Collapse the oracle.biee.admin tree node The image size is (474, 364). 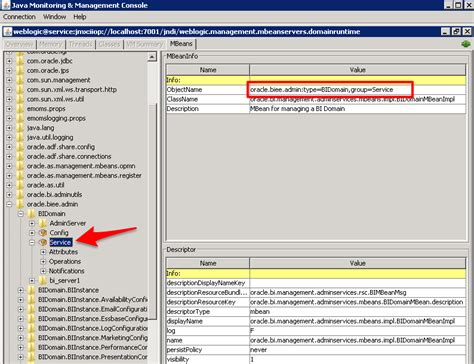[9, 204]
